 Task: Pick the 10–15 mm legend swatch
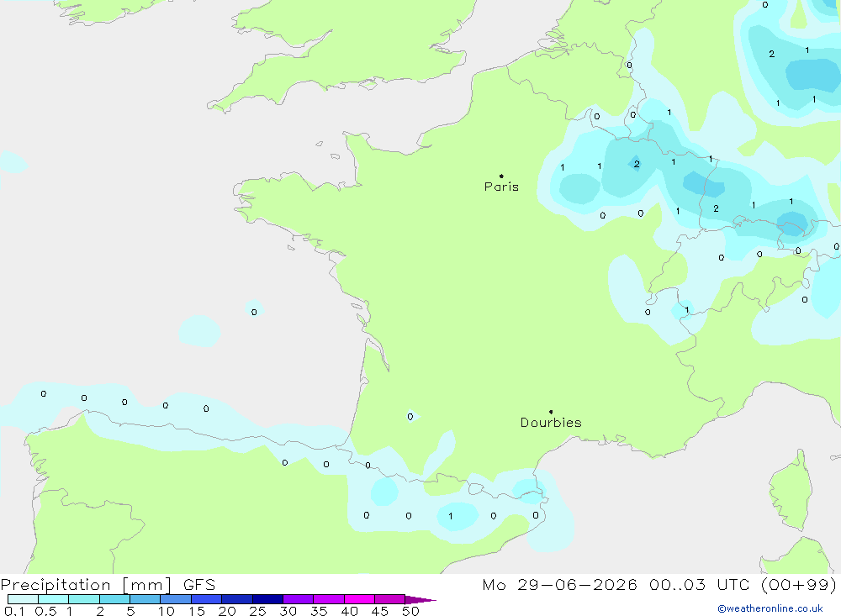click(x=176, y=599)
